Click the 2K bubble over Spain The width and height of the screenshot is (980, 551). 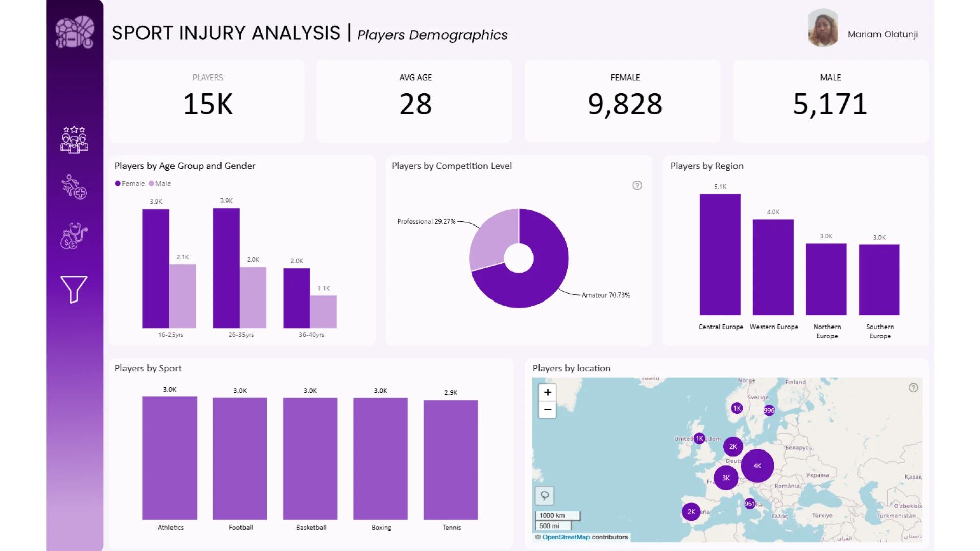[691, 512]
